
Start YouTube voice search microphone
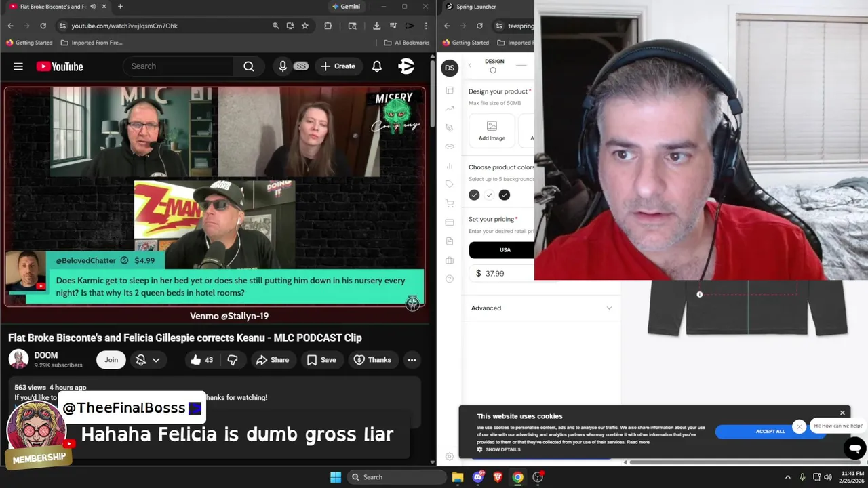pos(283,66)
